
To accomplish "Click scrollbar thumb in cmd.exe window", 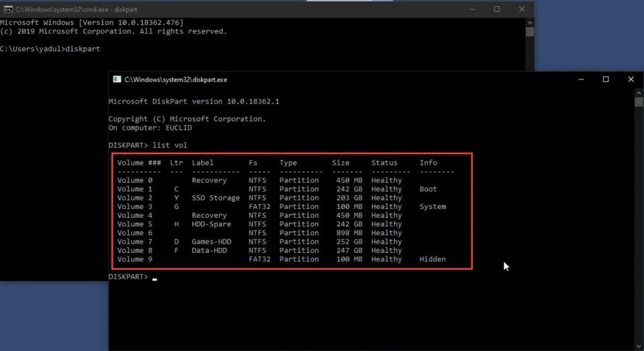I will [530, 31].
